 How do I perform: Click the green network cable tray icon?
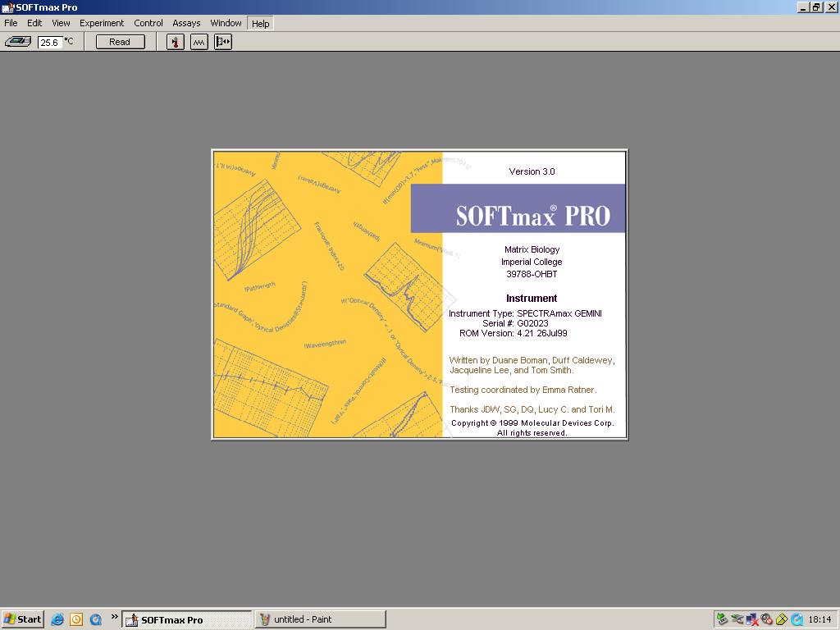coord(737,619)
